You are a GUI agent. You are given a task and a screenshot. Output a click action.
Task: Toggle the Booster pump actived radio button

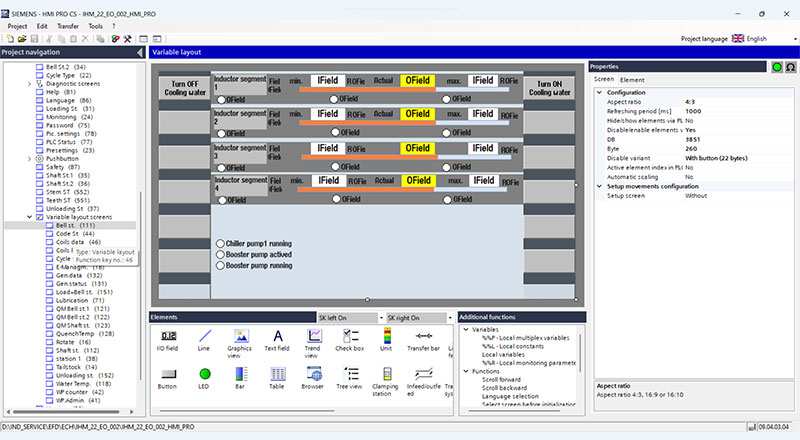click(x=220, y=254)
